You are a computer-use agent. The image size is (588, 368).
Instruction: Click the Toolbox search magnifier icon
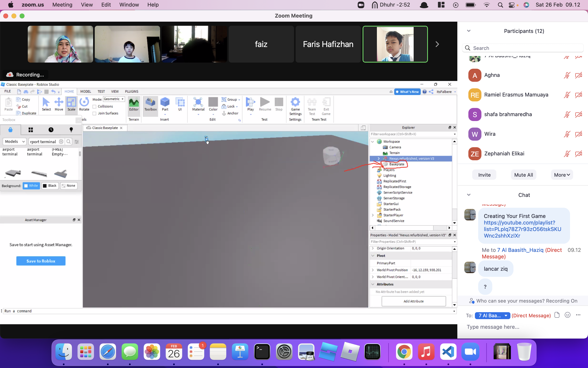point(69,142)
